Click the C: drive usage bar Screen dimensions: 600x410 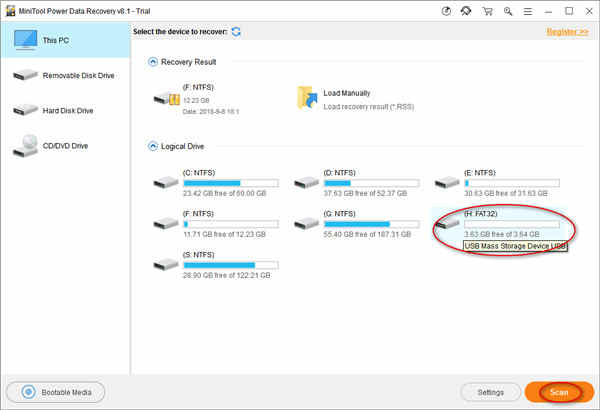point(231,183)
